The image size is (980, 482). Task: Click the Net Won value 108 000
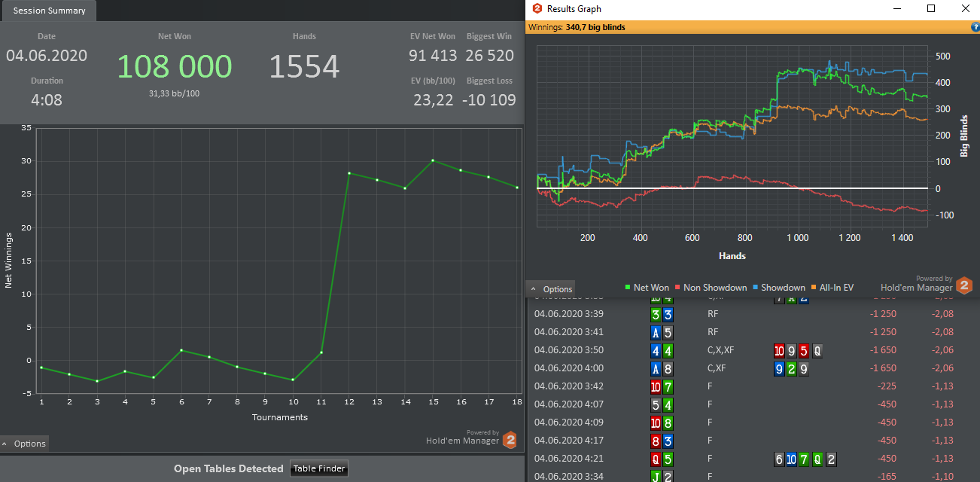[175, 66]
